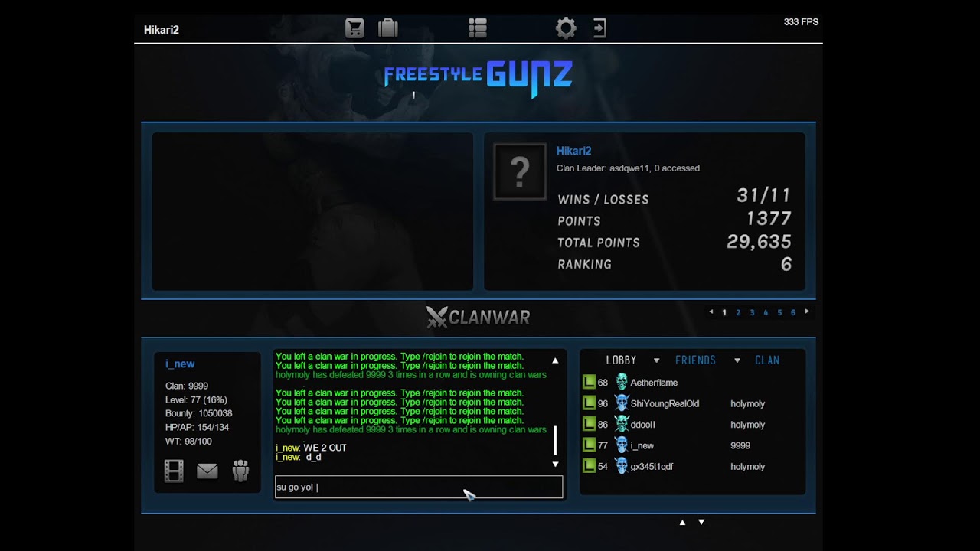Screen dimensions: 980x551
Task: Select clan ranking page 5
Action: click(x=779, y=312)
